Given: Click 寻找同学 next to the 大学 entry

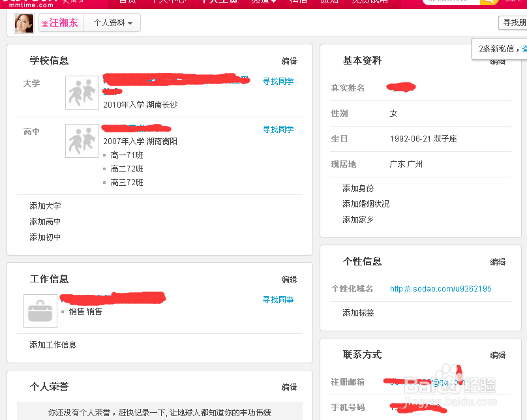Looking at the screenshot, I should tap(279, 81).
